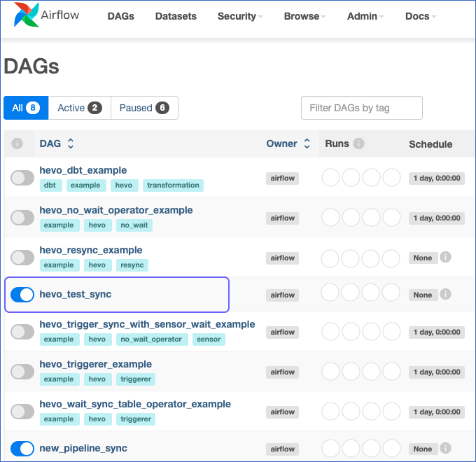
Task: Click the Airflow pinwheel logo
Action: (26, 15)
